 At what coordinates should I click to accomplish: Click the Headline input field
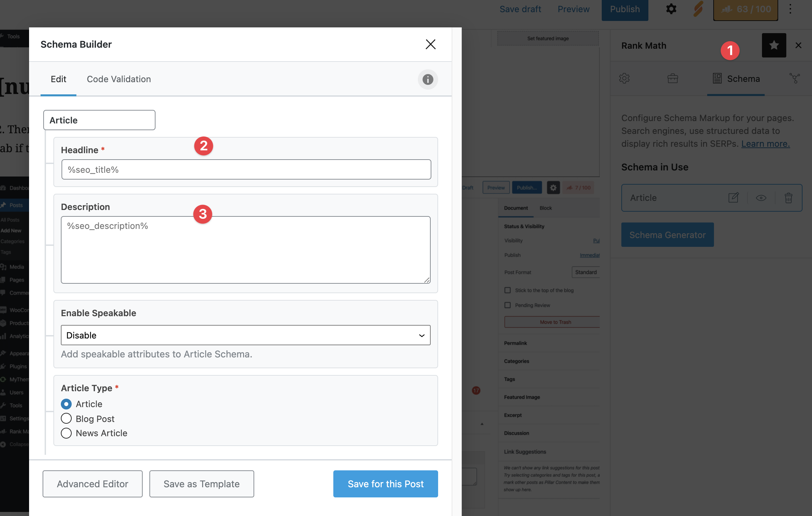coord(245,169)
